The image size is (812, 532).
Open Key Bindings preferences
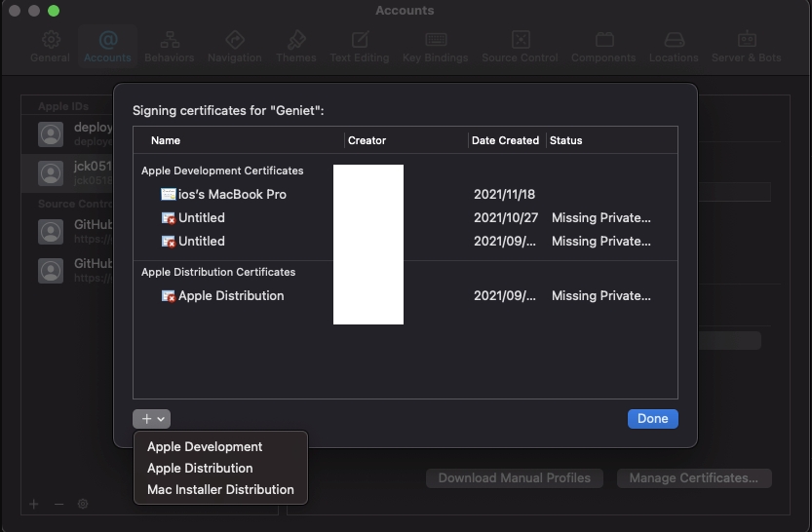(x=435, y=46)
